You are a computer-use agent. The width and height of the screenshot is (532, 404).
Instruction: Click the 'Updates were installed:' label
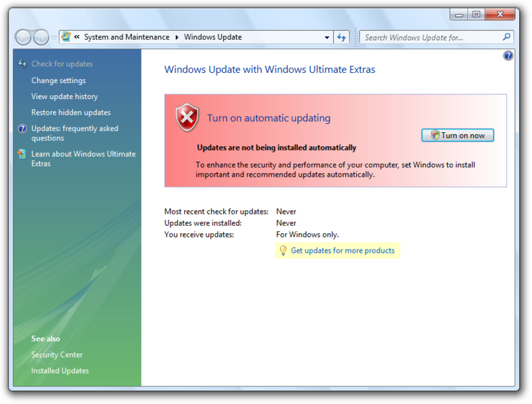(203, 223)
